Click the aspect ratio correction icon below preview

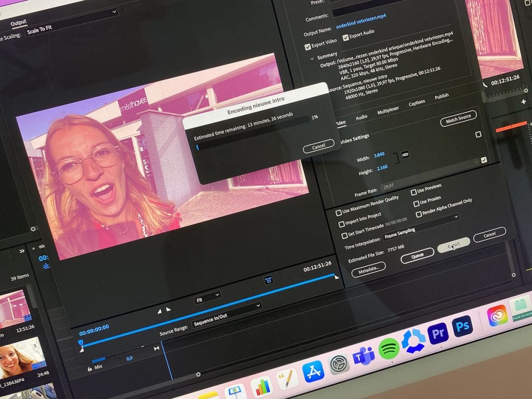[269, 280]
